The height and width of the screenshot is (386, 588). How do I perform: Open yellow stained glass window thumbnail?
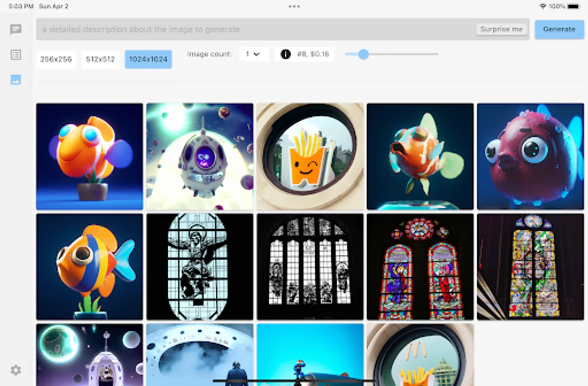click(x=531, y=267)
